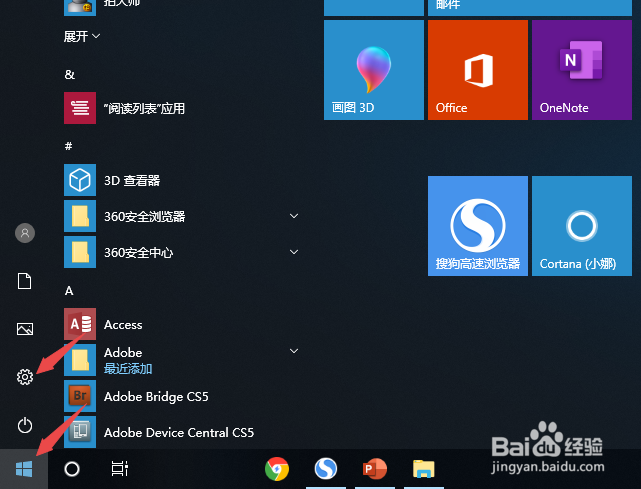Image resolution: width=641 pixels, height=489 pixels.
Task: Click the Adobe folder name text
Action: point(123,352)
